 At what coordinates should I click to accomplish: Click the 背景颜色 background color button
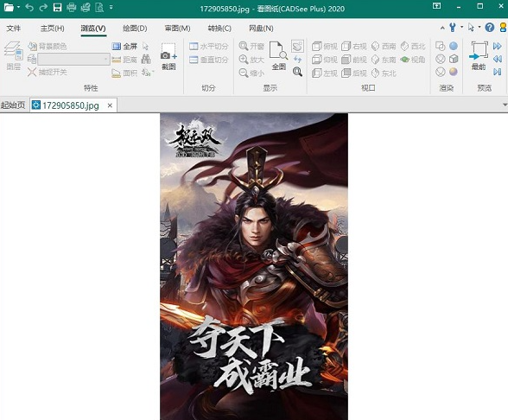48,47
